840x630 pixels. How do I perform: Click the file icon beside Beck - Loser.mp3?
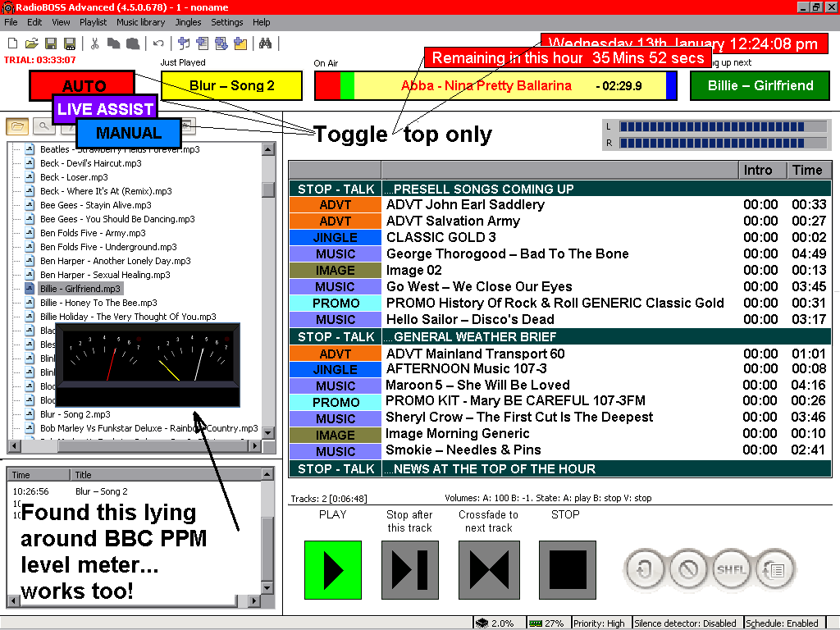pyautogui.click(x=30, y=177)
